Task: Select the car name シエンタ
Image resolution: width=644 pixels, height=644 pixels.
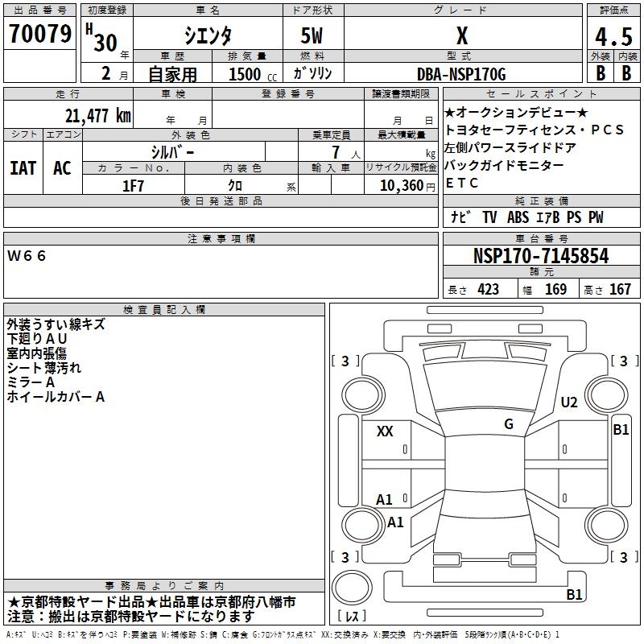Action: pyautogui.click(x=208, y=35)
